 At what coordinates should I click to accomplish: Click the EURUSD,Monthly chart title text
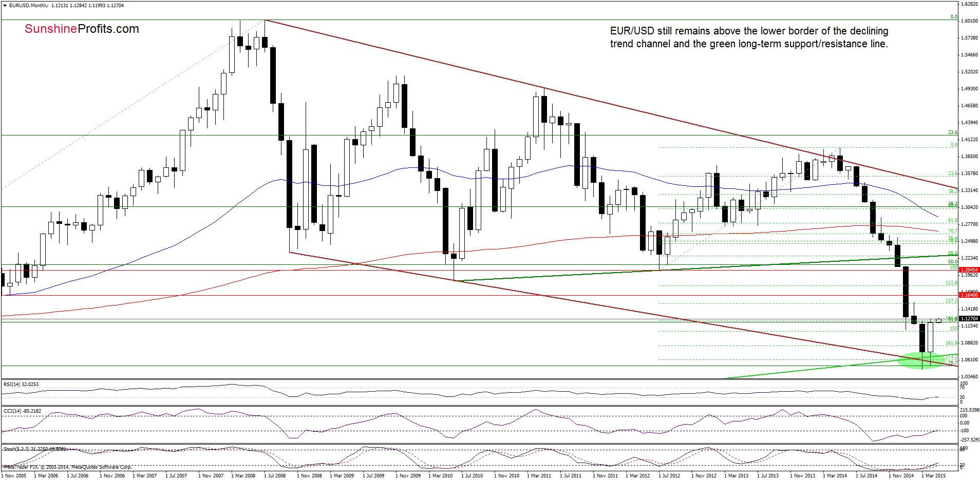pyautogui.click(x=29, y=6)
